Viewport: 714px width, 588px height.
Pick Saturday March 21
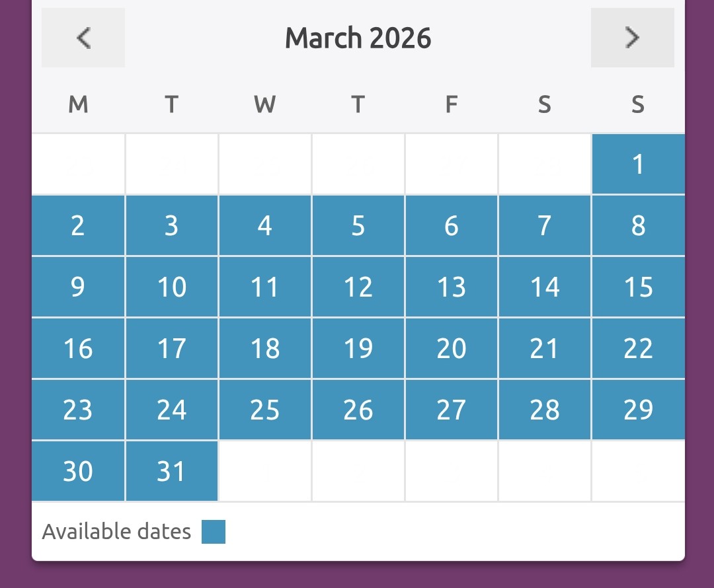pos(545,349)
